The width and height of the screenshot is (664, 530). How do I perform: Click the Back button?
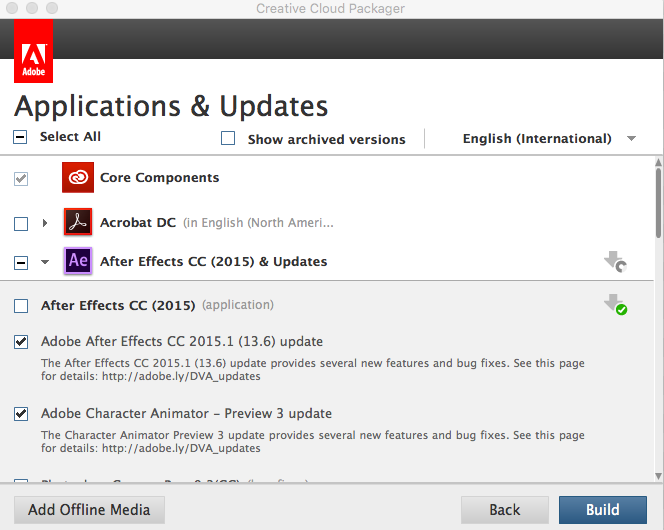(505, 510)
